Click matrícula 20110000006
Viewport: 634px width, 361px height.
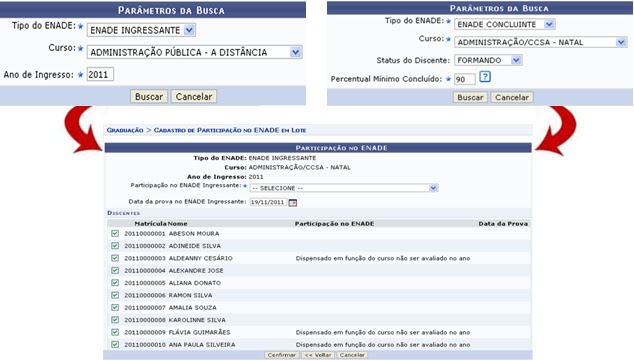[145, 296]
